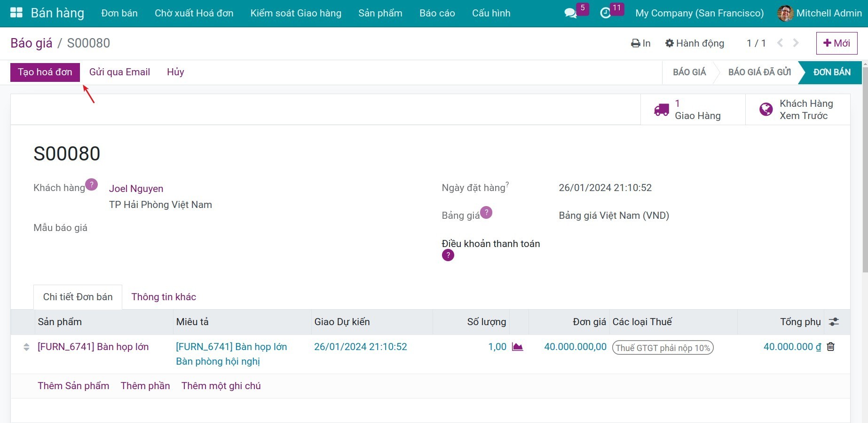The width and height of the screenshot is (868, 423).
Task: Open the column settings adjust icon
Action: coord(834,322)
